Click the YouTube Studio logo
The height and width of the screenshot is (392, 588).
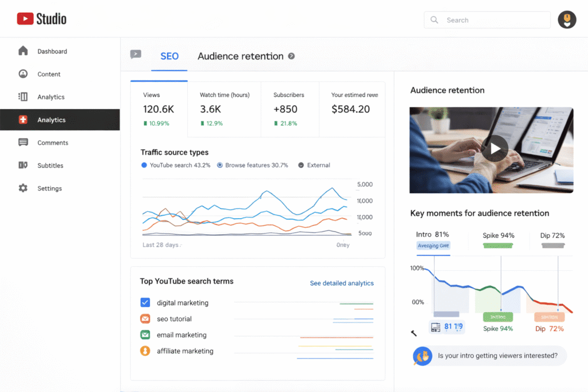click(40, 18)
